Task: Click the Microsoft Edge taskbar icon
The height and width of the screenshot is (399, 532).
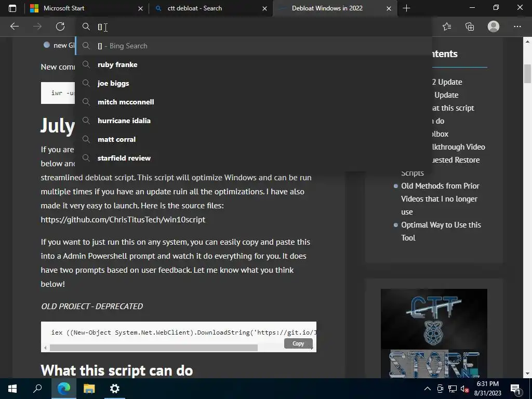Action: [63, 389]
